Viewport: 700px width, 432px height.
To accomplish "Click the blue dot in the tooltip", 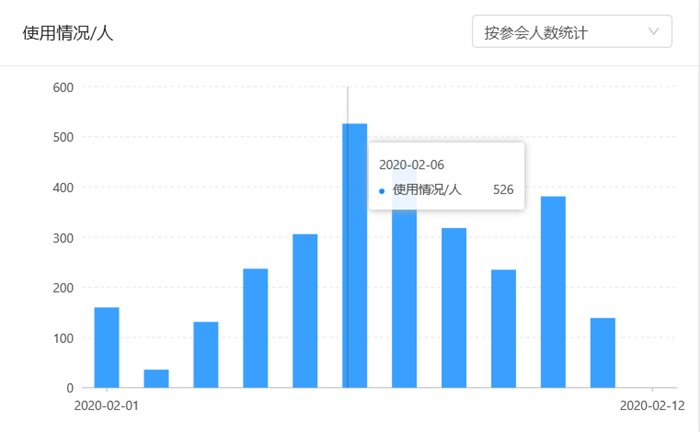I will 382,190.
